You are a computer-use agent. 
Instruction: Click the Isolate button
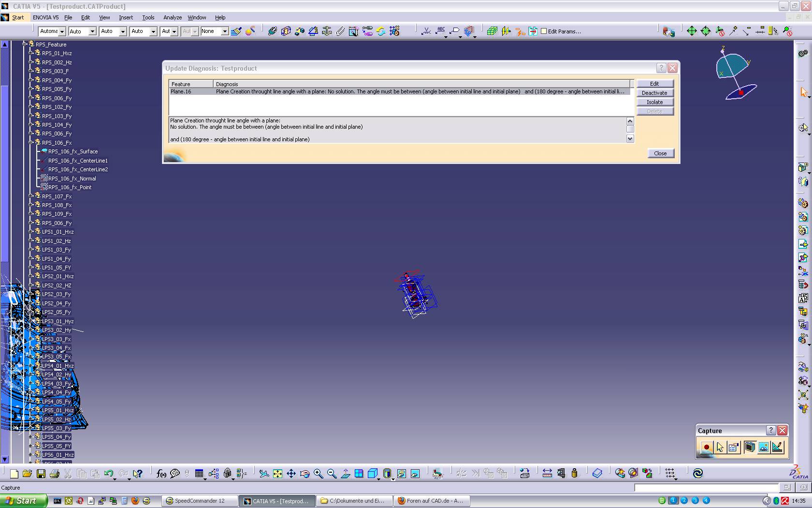tap(654, 102)
